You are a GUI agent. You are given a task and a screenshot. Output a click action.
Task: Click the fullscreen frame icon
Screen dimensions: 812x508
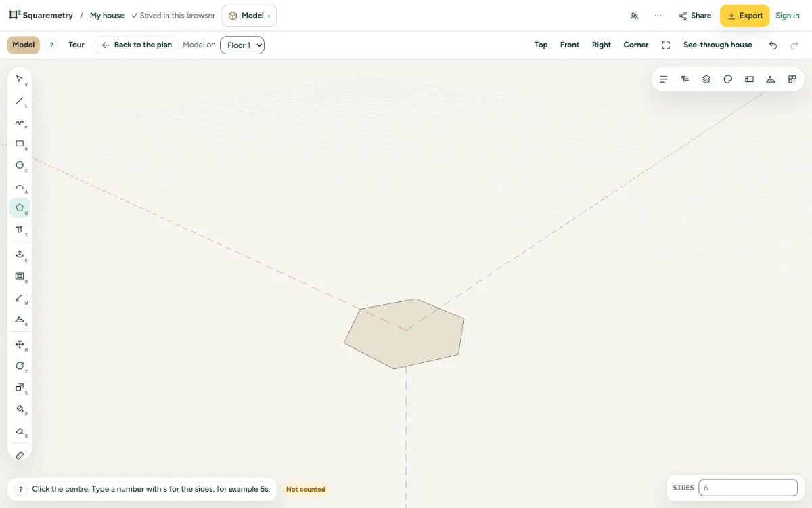pos(666,45)
